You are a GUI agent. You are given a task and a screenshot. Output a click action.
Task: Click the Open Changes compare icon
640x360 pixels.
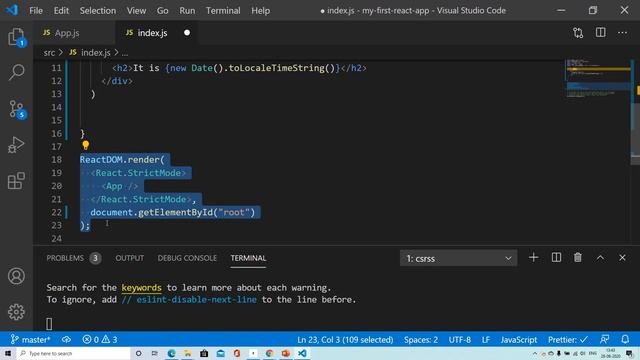[578, 33]
